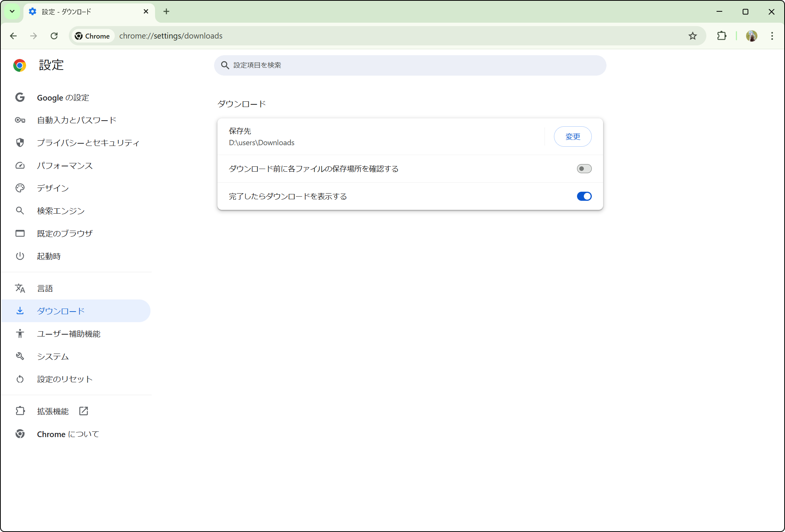785x532 pixels.
Task: Select the プライバシーとセキュリティ shield icon
Action: click(x=20, y=143)
